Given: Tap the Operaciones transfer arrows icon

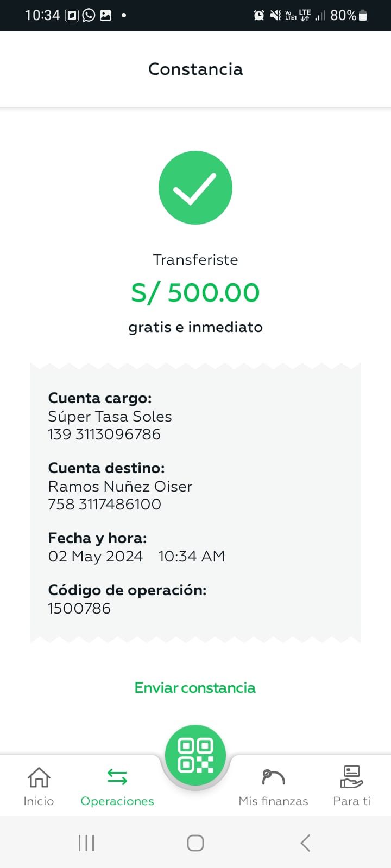Looking at the screenshot, I should coord(117,777).
